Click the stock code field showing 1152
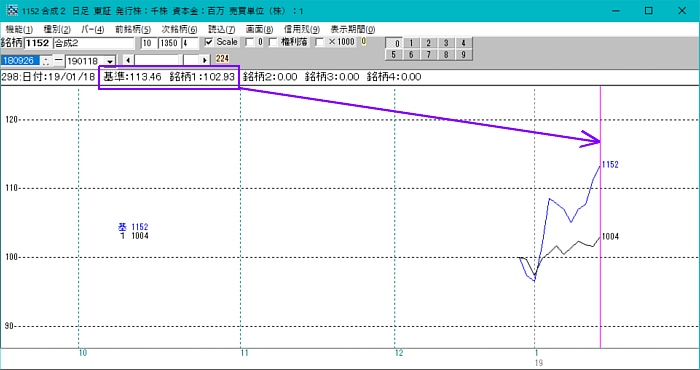 tap(38, 43)
